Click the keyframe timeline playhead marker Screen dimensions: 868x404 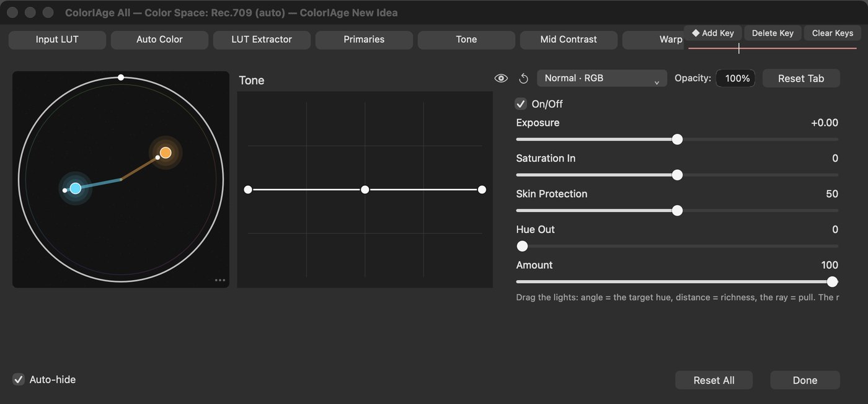[x=738, y=48]
